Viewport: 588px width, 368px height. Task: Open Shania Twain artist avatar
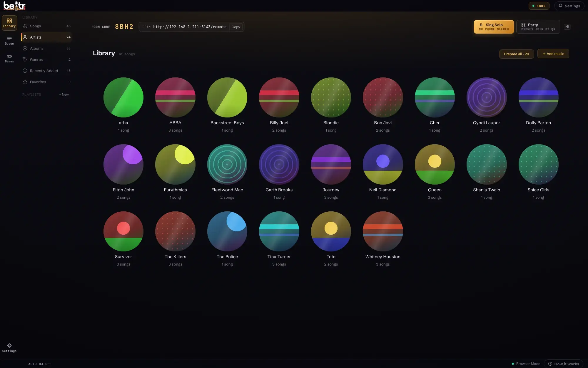(x=487, y=164)
